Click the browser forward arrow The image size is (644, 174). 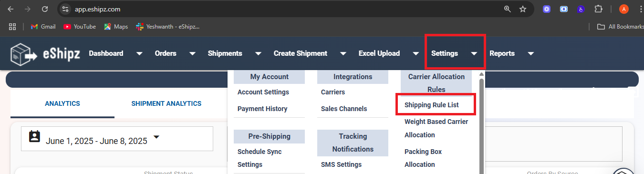(x=28, y=9)
